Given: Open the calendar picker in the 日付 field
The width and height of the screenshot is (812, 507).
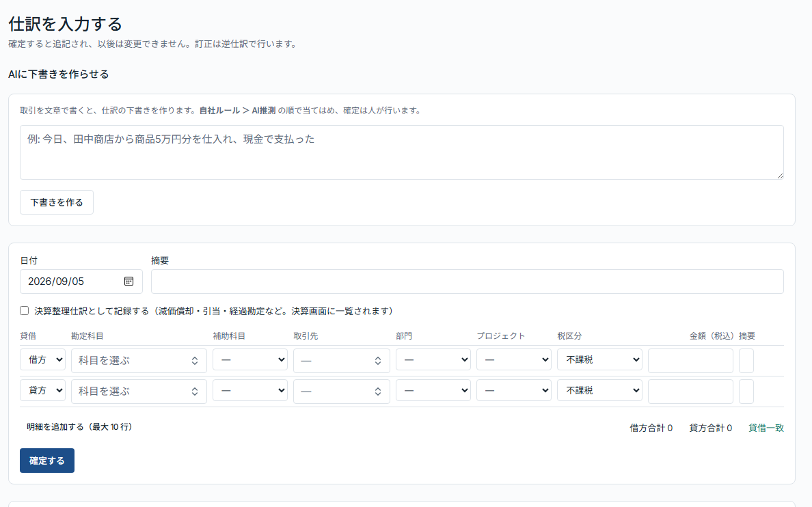Looking at the screenshot, I should pos(129,282).
